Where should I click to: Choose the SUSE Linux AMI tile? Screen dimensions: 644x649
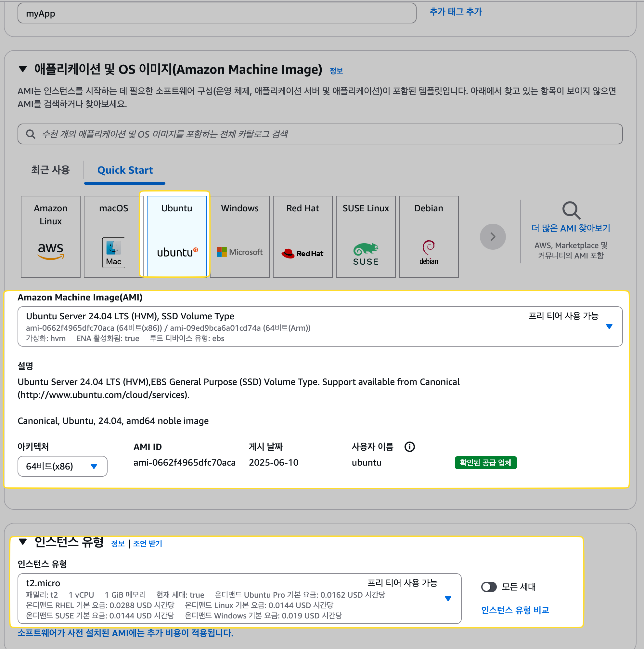click(366, 236)
